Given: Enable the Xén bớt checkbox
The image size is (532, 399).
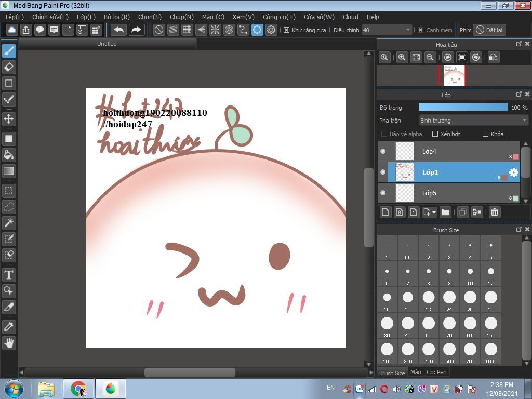Looking at the screenshot, I should pos(435,134).
